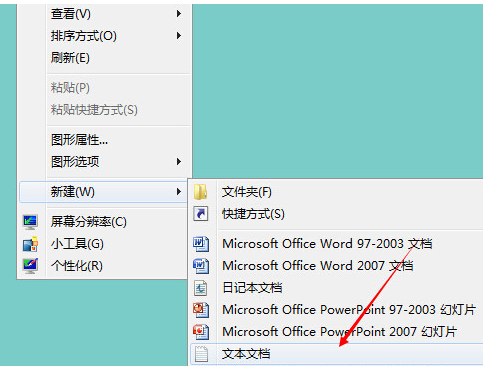The image size is (491, 366).
Task: Open 屏幕分辨率(C) settings
Action: click(102, 222)
